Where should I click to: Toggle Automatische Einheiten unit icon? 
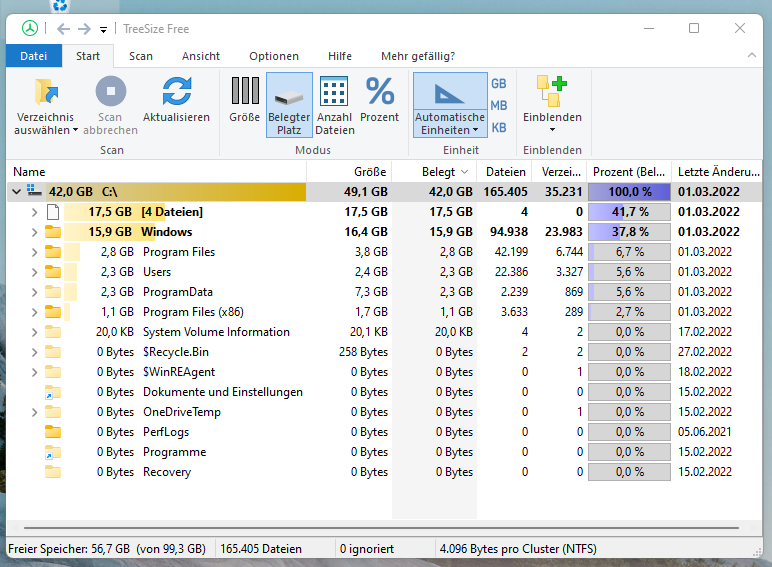pos(450,92)
